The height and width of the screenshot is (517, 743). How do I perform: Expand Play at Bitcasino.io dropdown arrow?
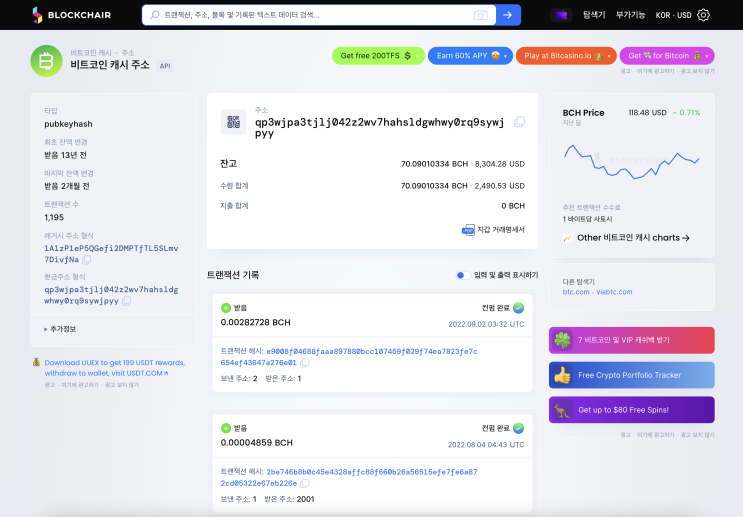(x=609, y=56)
